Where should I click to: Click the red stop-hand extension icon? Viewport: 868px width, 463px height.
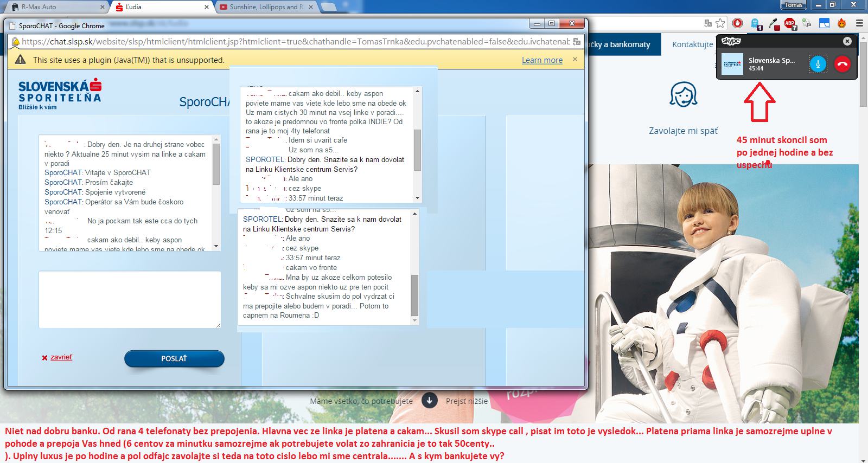tap(737, 23)
